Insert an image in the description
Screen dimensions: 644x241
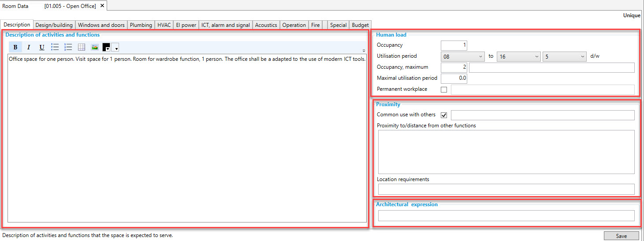click(95, 47)
